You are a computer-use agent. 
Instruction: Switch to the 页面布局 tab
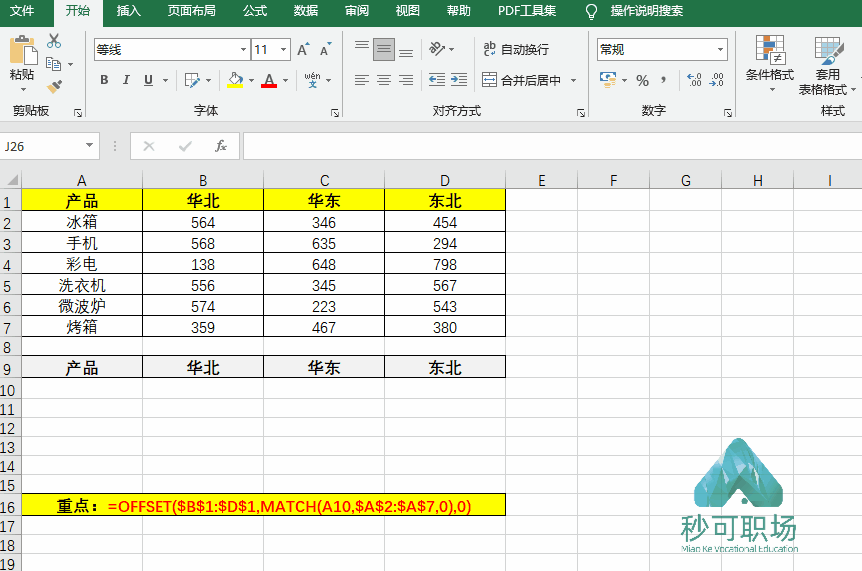click(191, 10)
